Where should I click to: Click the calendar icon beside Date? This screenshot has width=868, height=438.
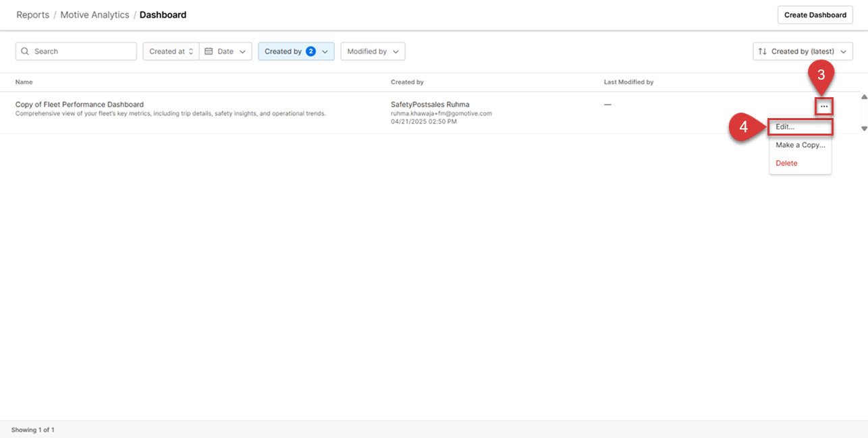tap(209, 51)
